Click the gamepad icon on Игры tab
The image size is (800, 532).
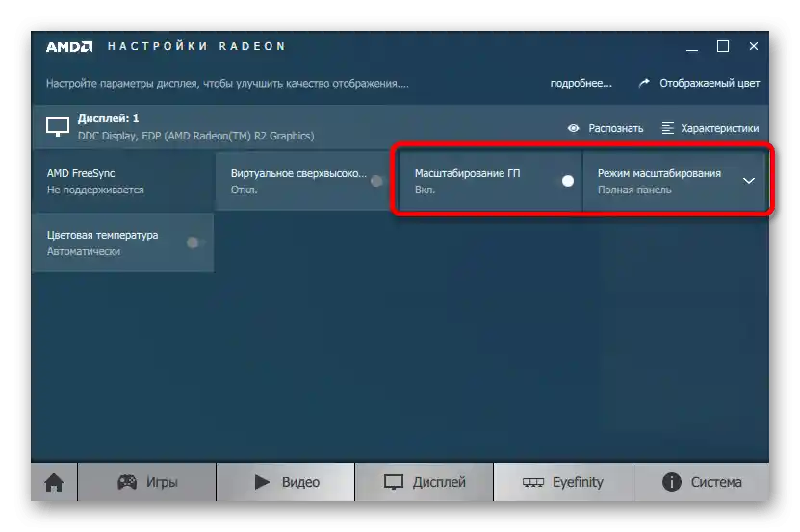pyautogui.click(x=127, y=482)
